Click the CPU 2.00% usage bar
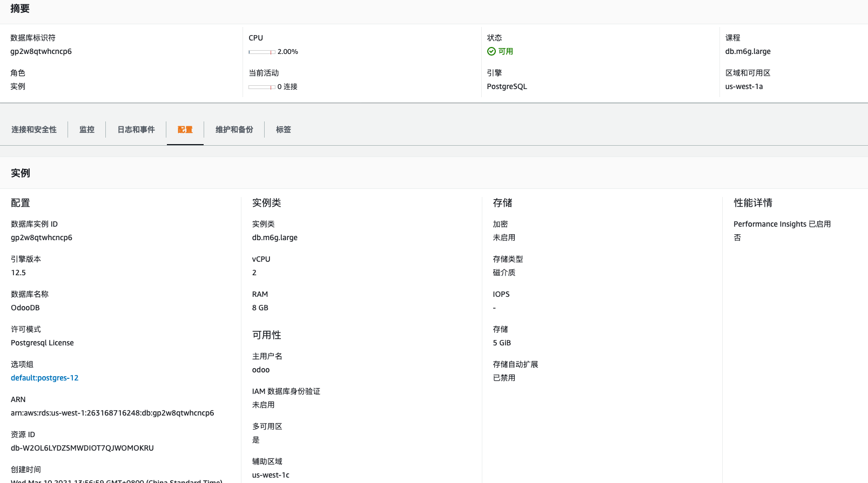This screenshot has width=868, height=483. click(x=262, y=52)
